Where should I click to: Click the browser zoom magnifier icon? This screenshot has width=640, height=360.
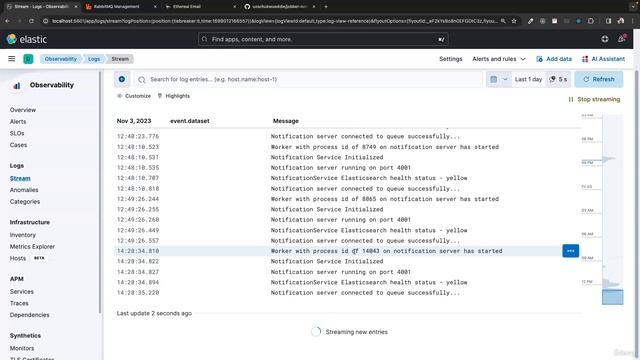[x=503, y=21]
